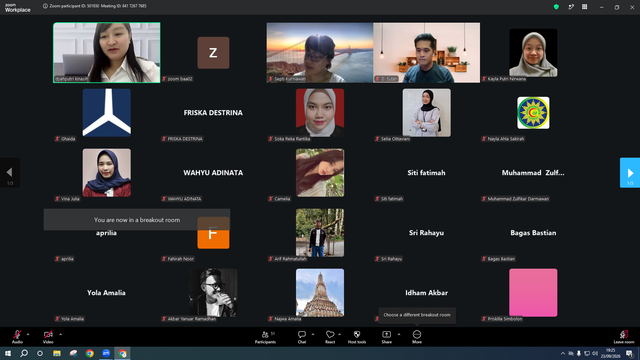The image size is (640, 360).
Task: Click WAHYU ADINATA name tile
Action: (213, 173)
